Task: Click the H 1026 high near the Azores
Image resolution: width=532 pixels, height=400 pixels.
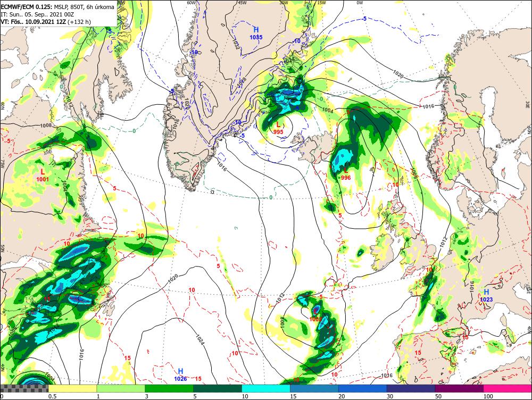Action: point(180,375)
